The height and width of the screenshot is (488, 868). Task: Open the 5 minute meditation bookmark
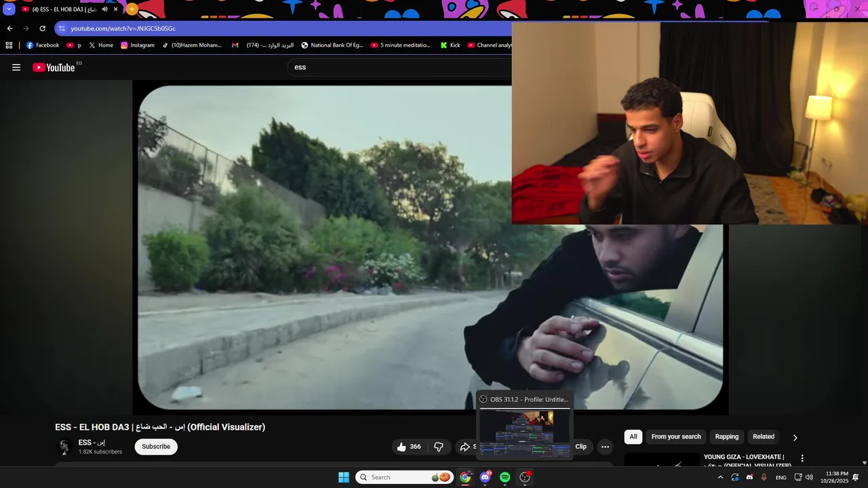click(400, 45)
